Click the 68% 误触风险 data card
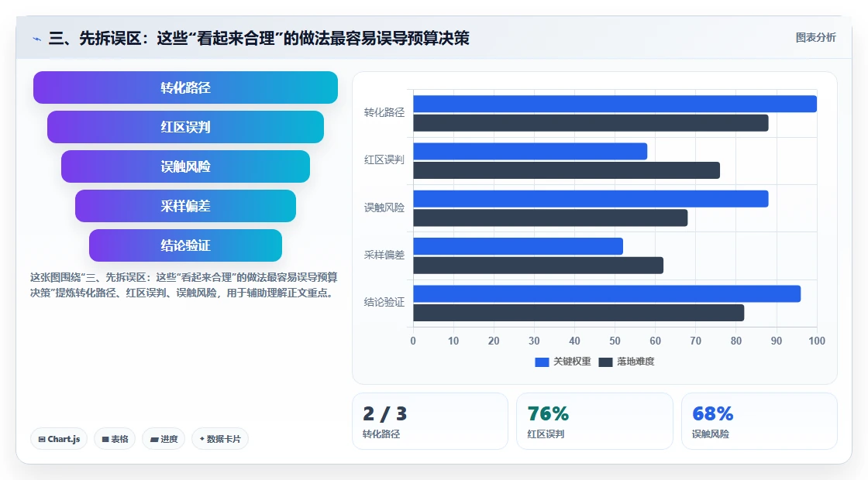This screenshot has width=868, height=480. pyautogui.click(x=759, y=421)
